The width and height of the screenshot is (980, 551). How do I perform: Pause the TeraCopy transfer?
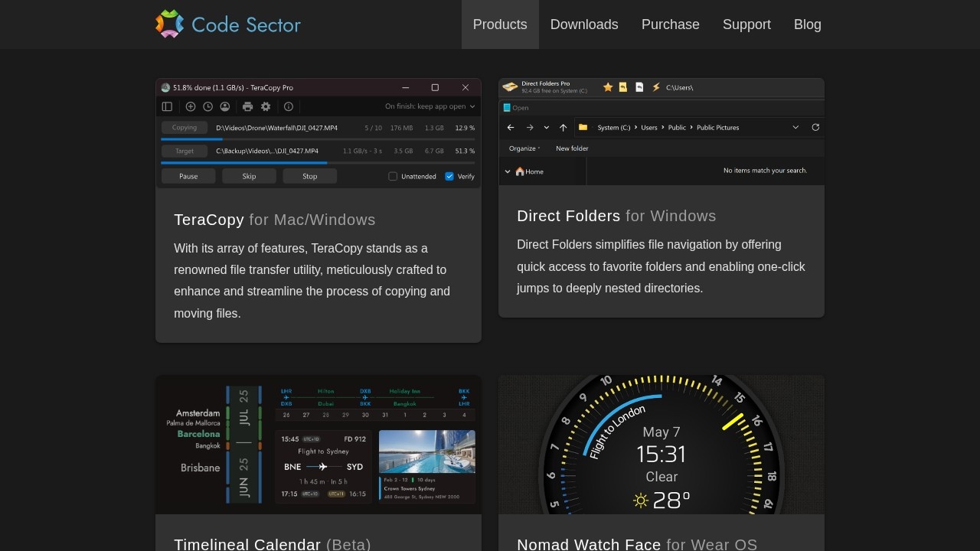click(188, 176)
